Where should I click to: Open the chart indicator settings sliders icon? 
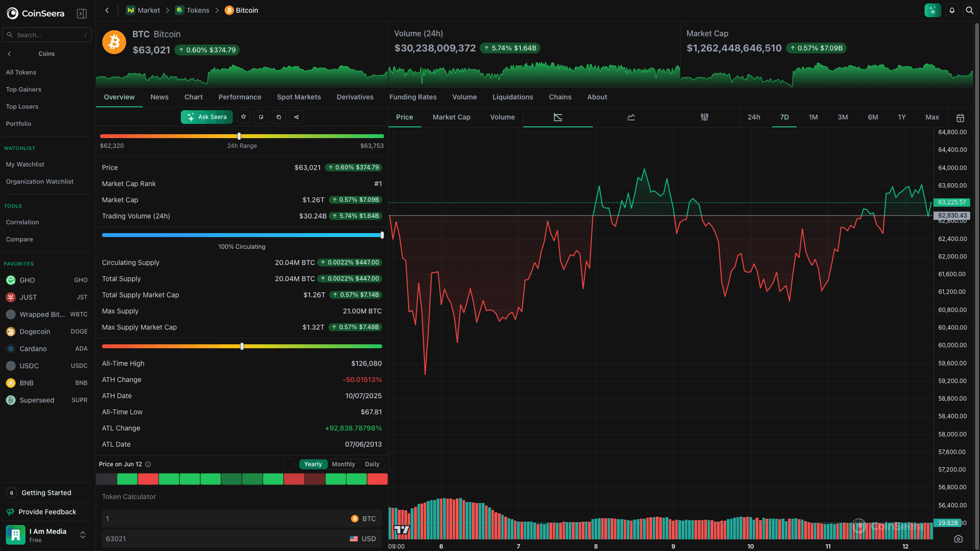(705, 117)
